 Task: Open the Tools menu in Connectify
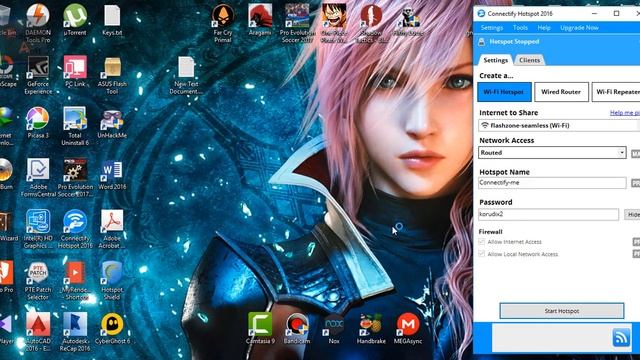[520, 28]
